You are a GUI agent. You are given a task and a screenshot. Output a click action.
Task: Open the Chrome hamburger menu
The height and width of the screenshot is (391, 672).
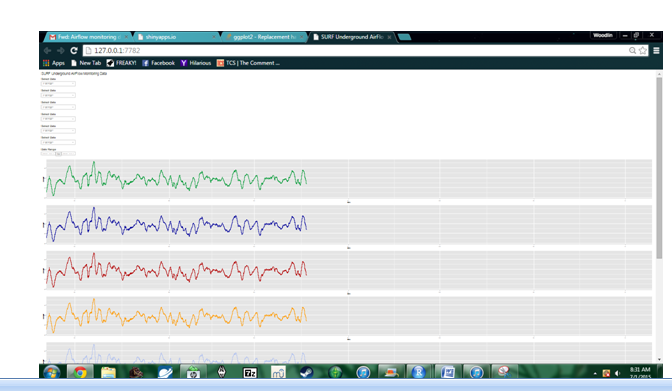(x=656, y=51)
